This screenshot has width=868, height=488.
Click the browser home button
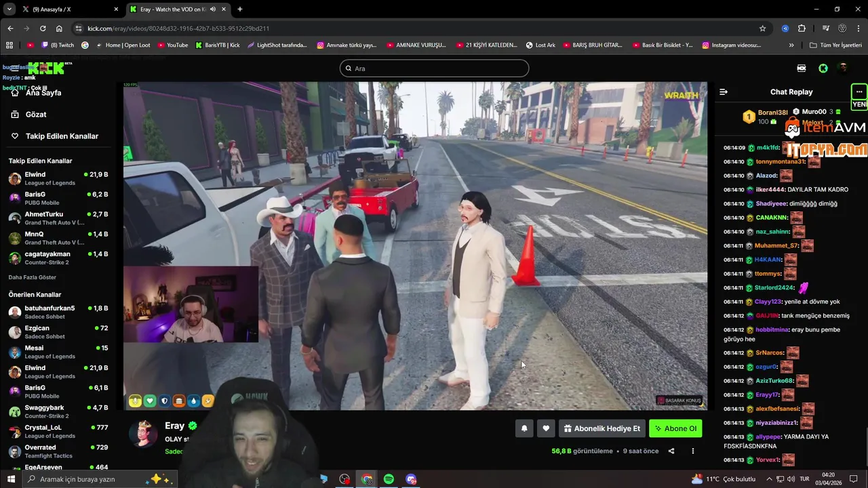coord(59,28)
